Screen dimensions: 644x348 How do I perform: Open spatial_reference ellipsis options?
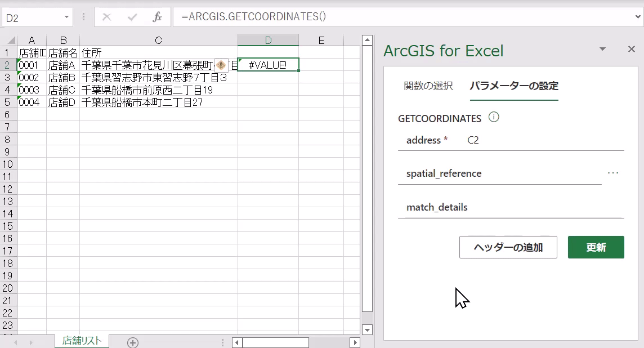[613, 173]
